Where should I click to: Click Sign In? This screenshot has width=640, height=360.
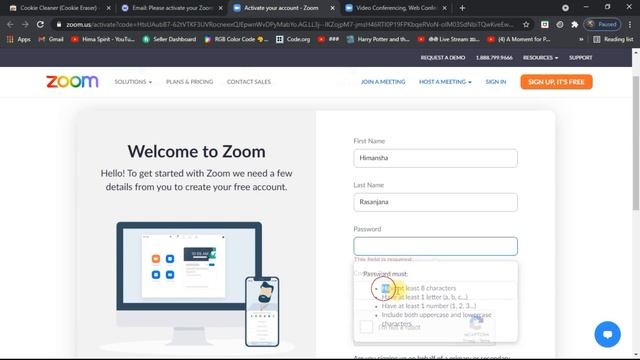coord(496,82)
